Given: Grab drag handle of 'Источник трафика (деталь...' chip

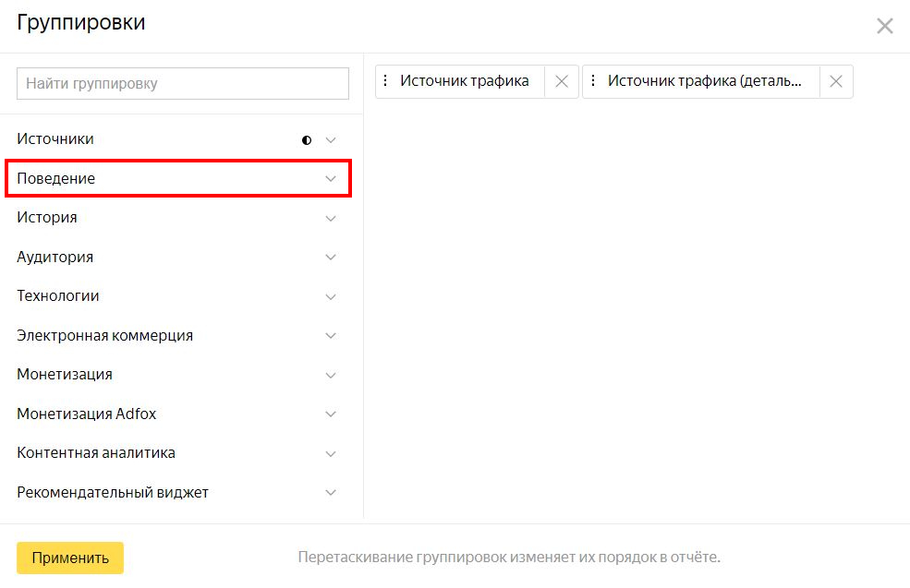Looking at the screenshot, I should point(593,81).
